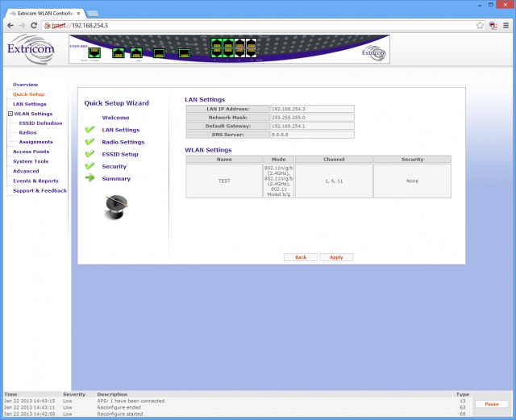Click the second SFP port icon
Image resolution: width=516 pixels, height=420 pixels.
coord(185,53)
